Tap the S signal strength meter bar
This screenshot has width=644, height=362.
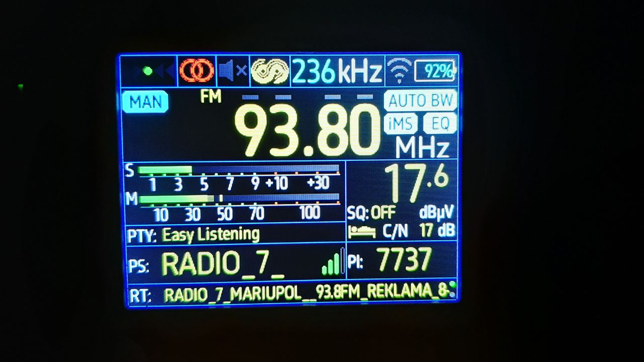point(238,170)
